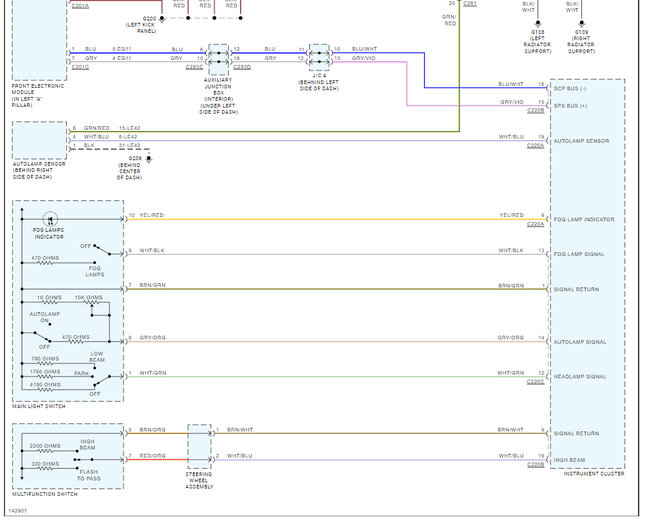The height and width of the screenshot is (520, 650).
Task: Click the 2200 OHMS resistor label
Action: point(45,446)
